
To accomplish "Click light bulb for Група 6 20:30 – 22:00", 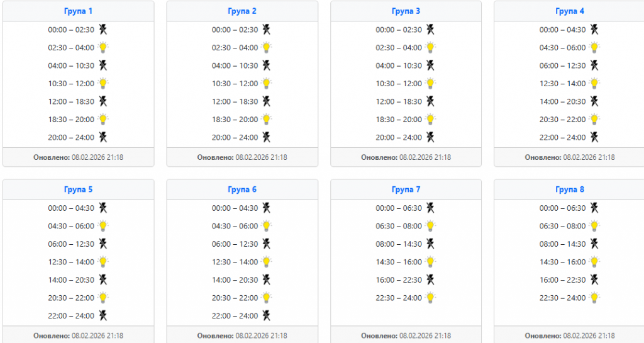I will click(267, 297).
